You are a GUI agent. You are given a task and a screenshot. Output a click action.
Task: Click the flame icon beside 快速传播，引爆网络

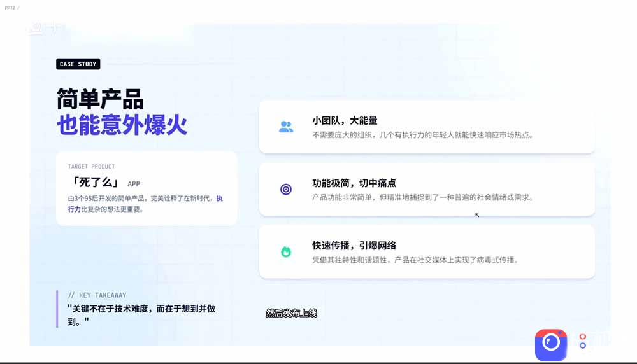pyautogui.click(x=286, y=251)
